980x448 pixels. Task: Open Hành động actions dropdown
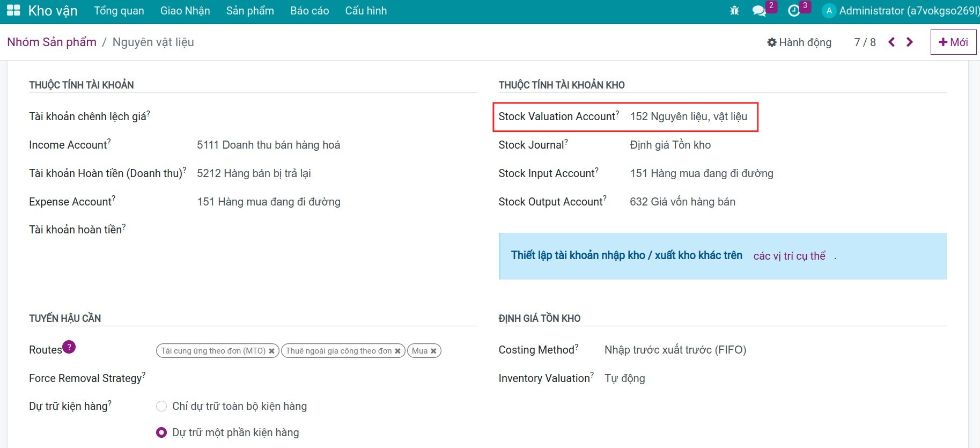click(799, 42)
